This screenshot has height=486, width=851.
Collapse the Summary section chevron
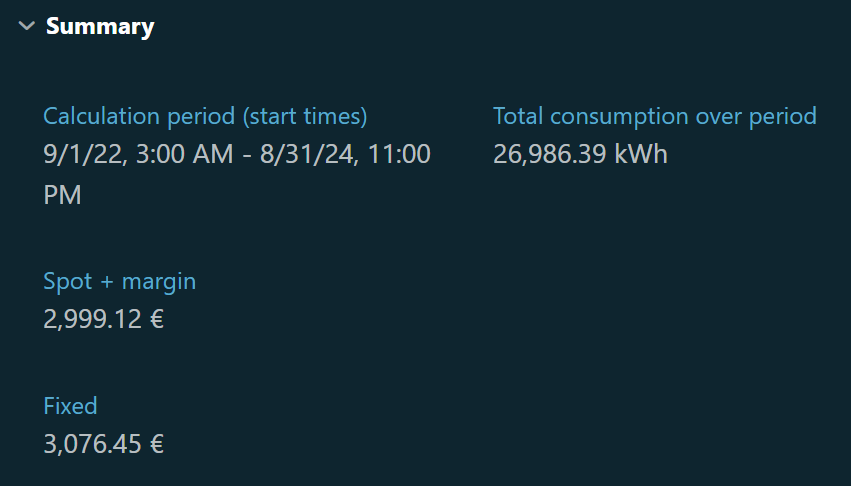[x=26, y=27]
